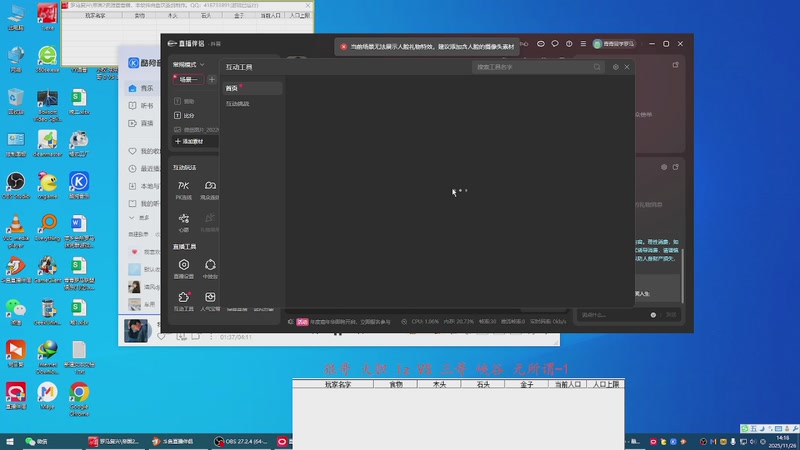The height and width of the screenshot is (450, 800).
Task: Open recent plays clock item in Kuwo sidebar
Action: (x=144, y=168)
